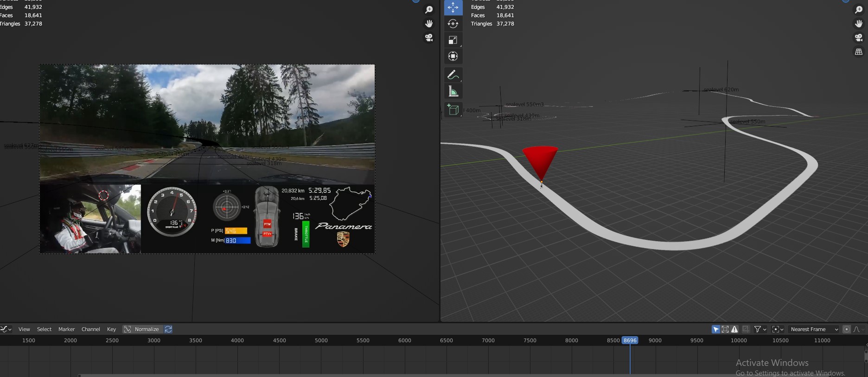Select the Measure ruler tool
This screenshot has width=868, height=377.
pos(453,91)
